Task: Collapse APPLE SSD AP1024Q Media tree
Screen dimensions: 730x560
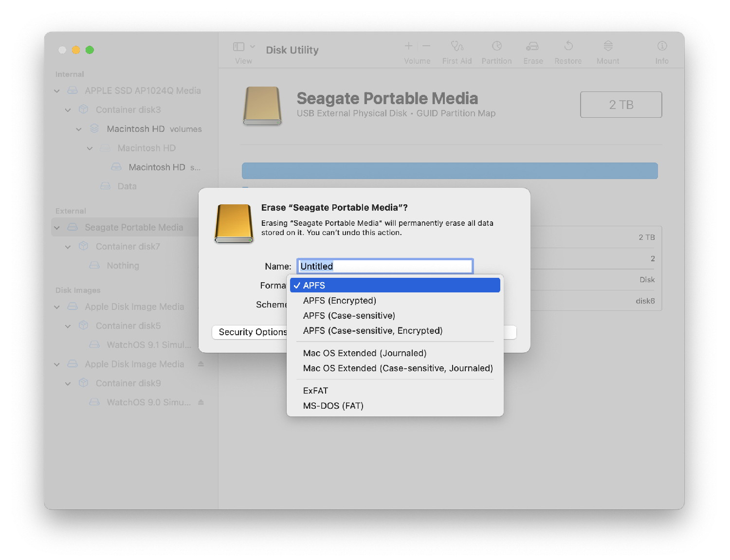Action: pos(57,91)
